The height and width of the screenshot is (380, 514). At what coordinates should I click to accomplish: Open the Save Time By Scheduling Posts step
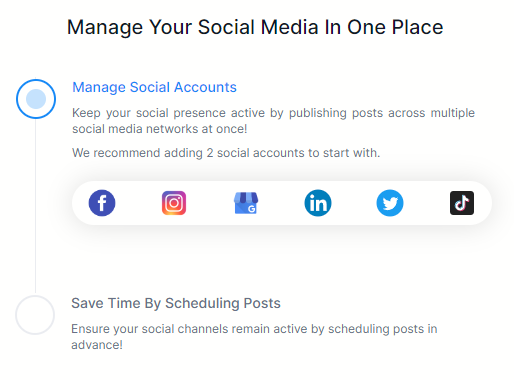coord(176,303)
